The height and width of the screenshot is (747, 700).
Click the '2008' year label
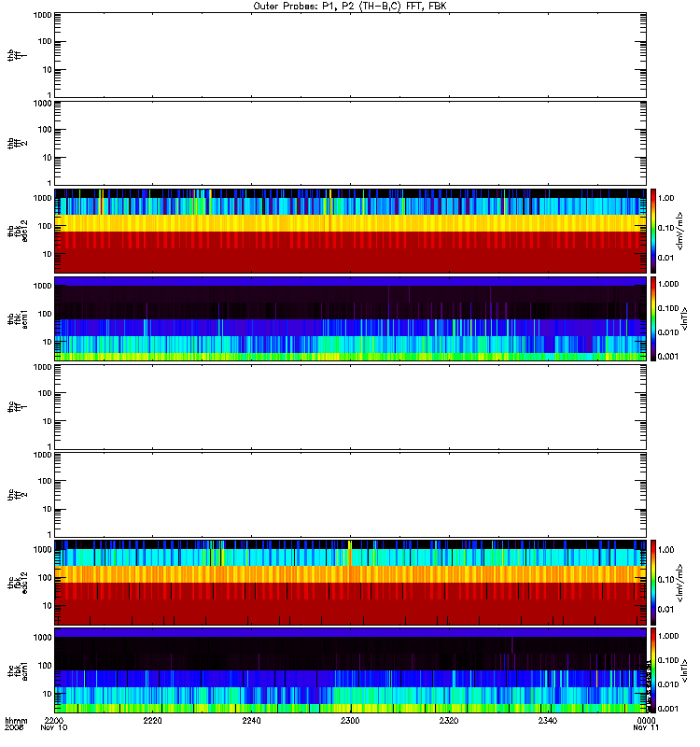coord(14,727)
